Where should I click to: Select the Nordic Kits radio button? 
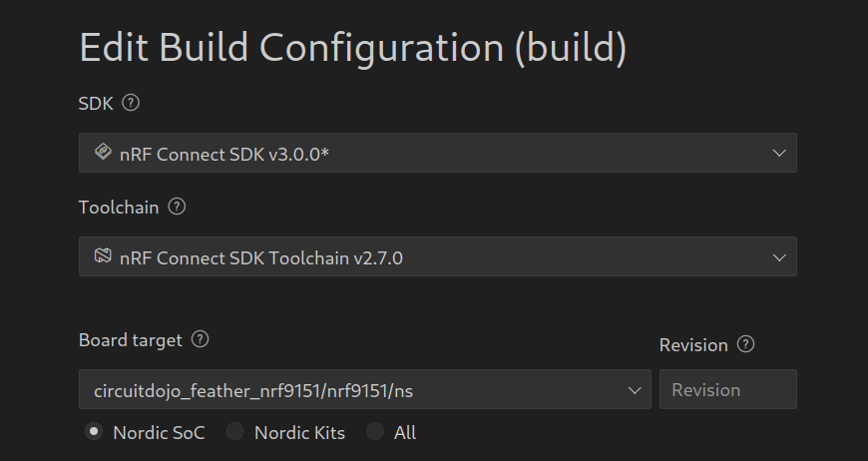(234, 431)
